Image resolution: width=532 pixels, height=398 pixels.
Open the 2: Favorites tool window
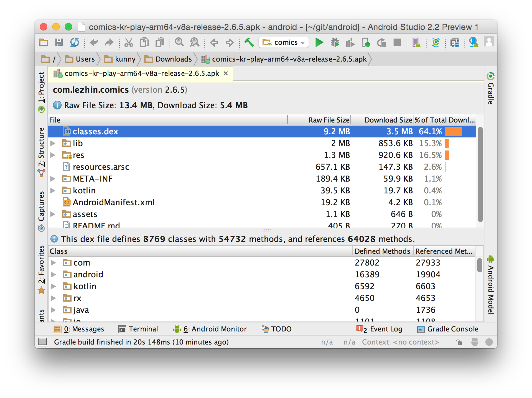click(41, 270)
